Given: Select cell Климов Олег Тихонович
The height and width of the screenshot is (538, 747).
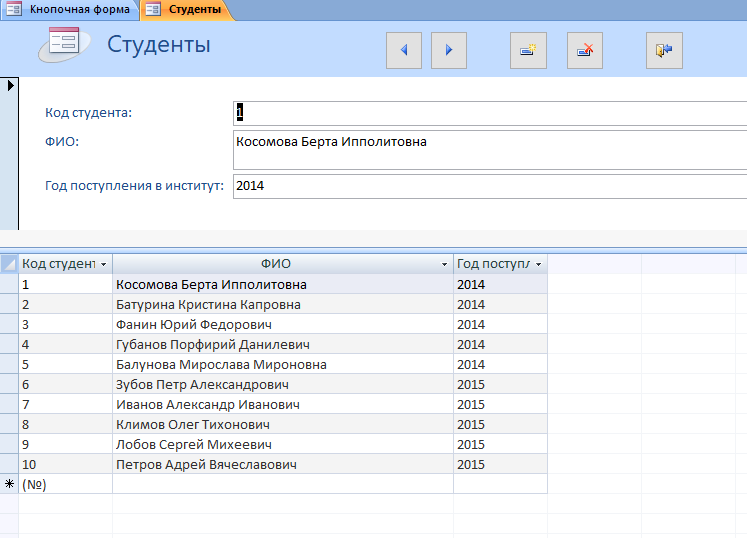Looking at the screenshot, I should (283, 425).
